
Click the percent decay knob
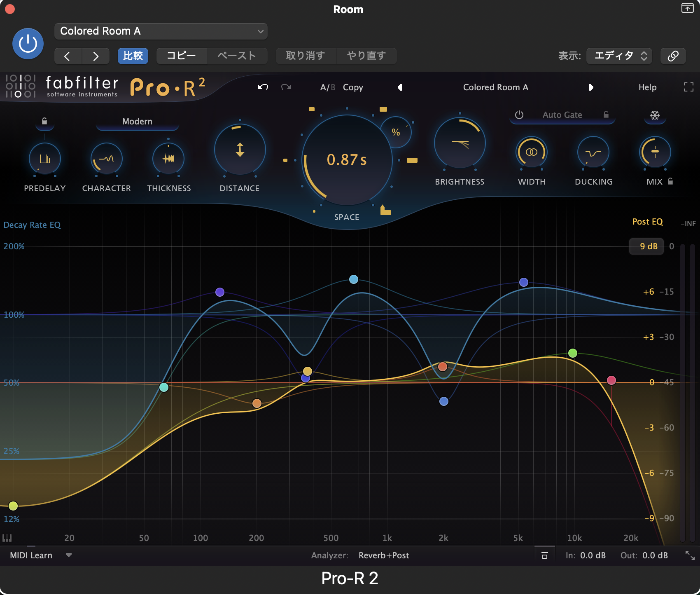pyautogui.click(x=396, y=132)
